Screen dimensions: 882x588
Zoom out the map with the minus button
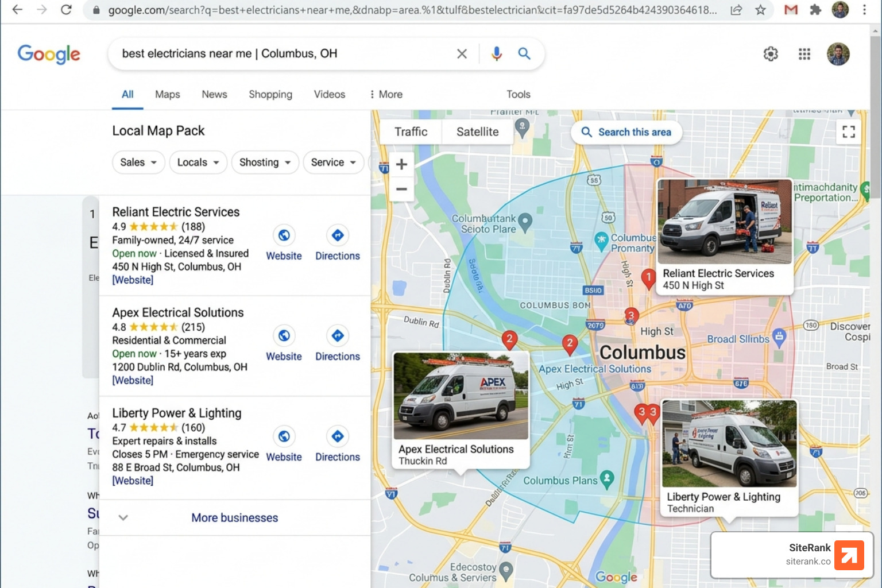pyautogui.click(x=401, y=189)
